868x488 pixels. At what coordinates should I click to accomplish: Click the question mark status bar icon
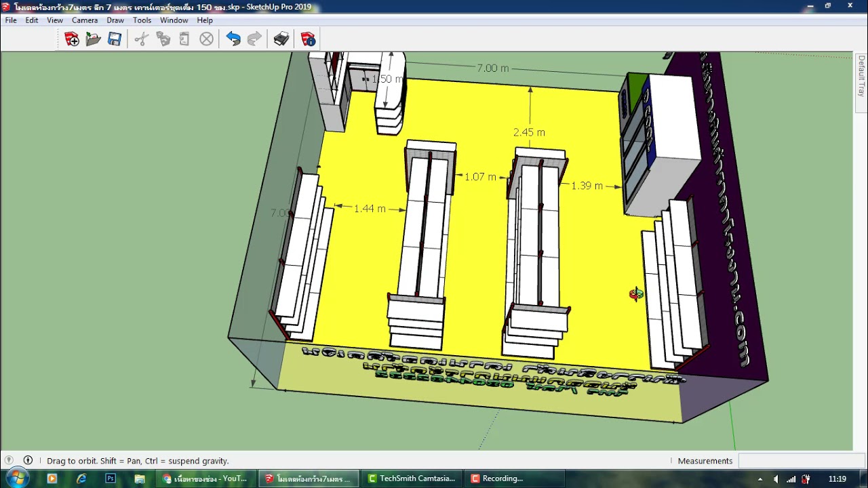(x=9, y=460)
